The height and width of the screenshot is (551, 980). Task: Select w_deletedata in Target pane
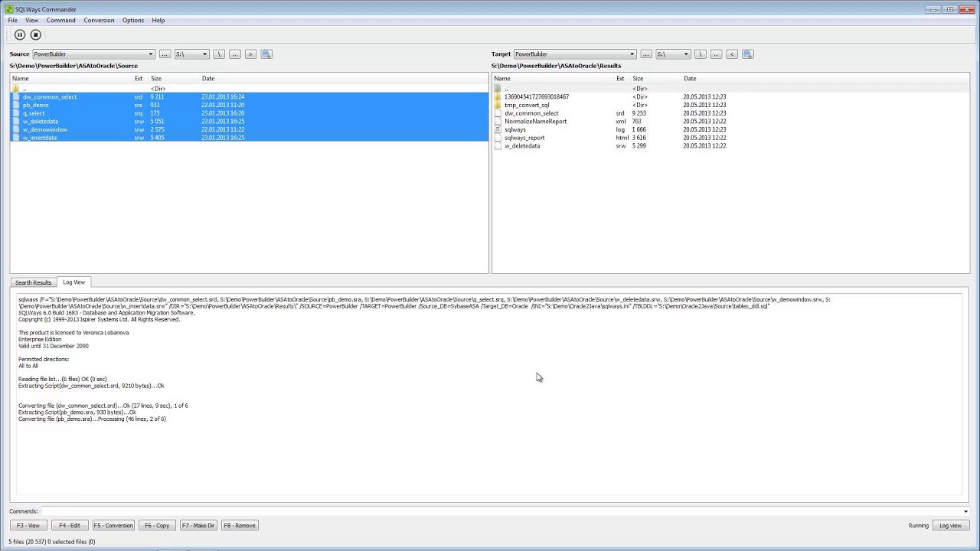tap(522, 146)
